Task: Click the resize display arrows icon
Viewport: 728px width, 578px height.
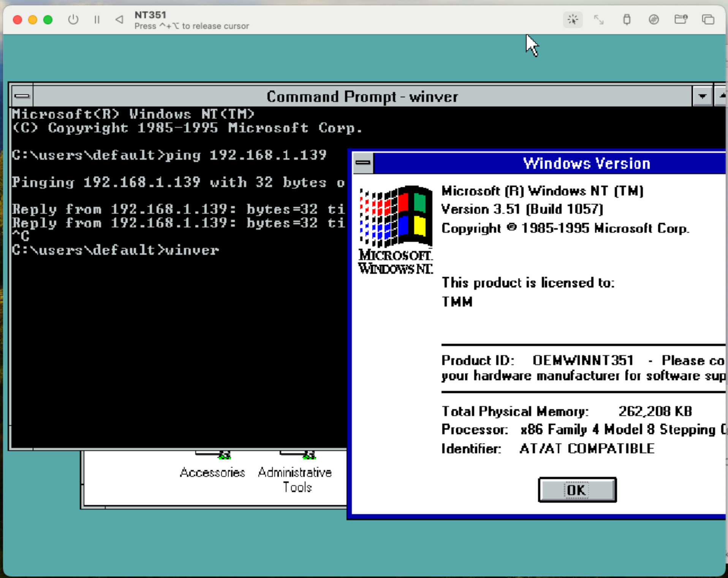Action: coord(599,19)
